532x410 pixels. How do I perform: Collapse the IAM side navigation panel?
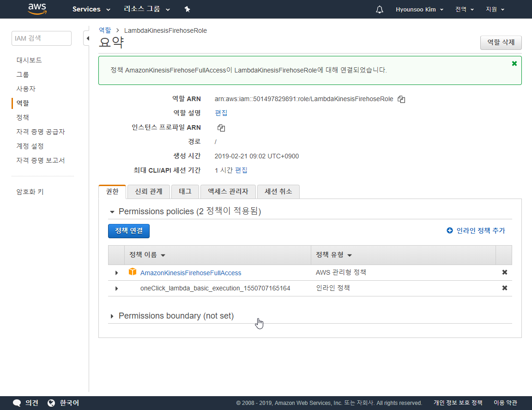click(87, 38)
